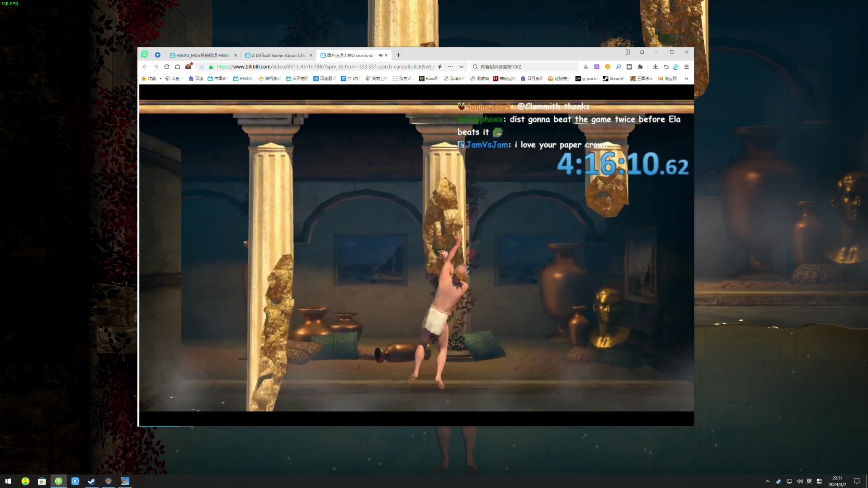Reload the current bilibili page
The height and width of the screenshot is (488, 868).
167,67
